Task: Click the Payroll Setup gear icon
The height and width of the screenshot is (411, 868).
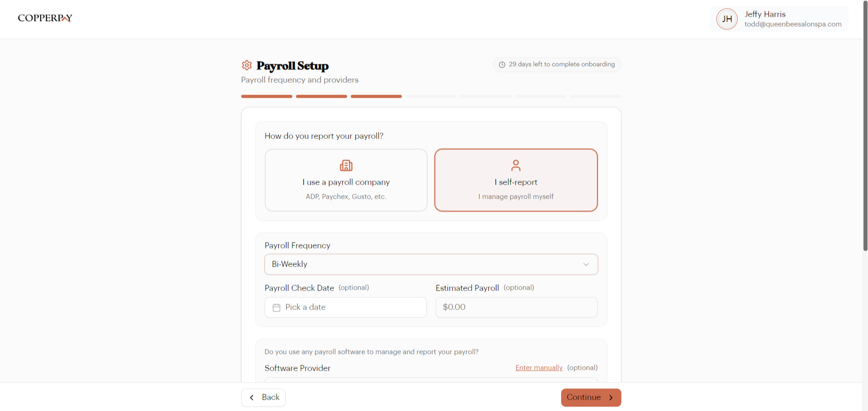Action: coord(247,65)
